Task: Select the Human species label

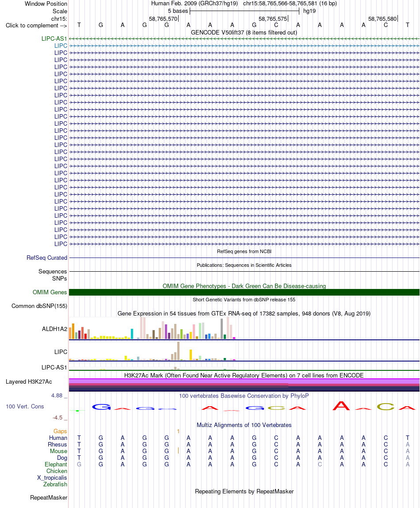Action: pyautogui.click(x=58, y=438)
